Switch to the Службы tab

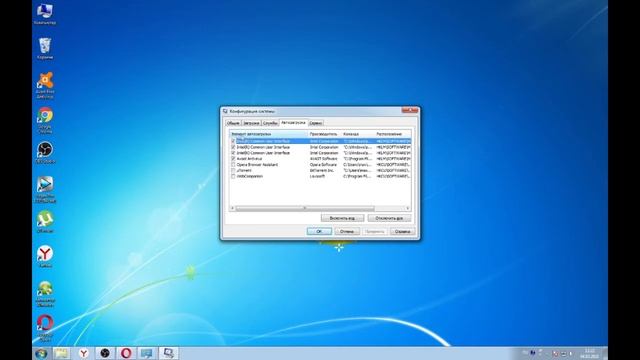270,123
